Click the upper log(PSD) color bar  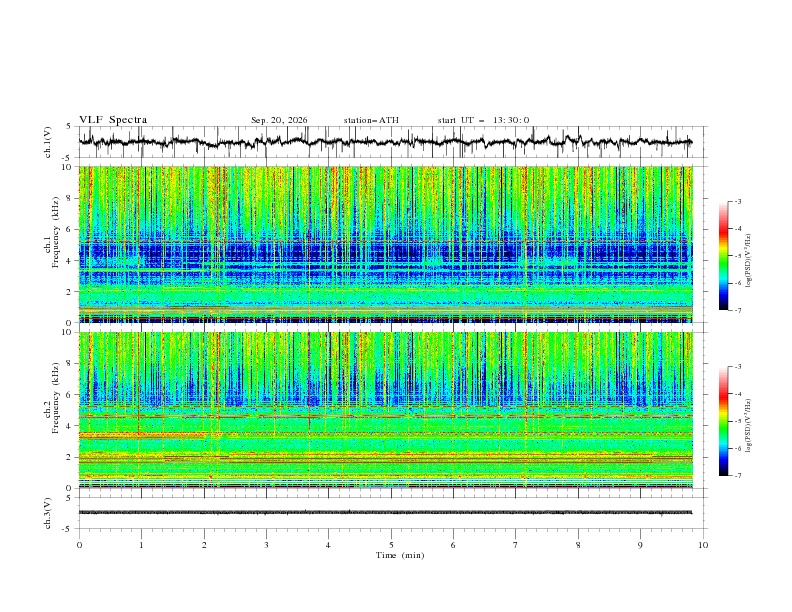click(x=723, y=256)
